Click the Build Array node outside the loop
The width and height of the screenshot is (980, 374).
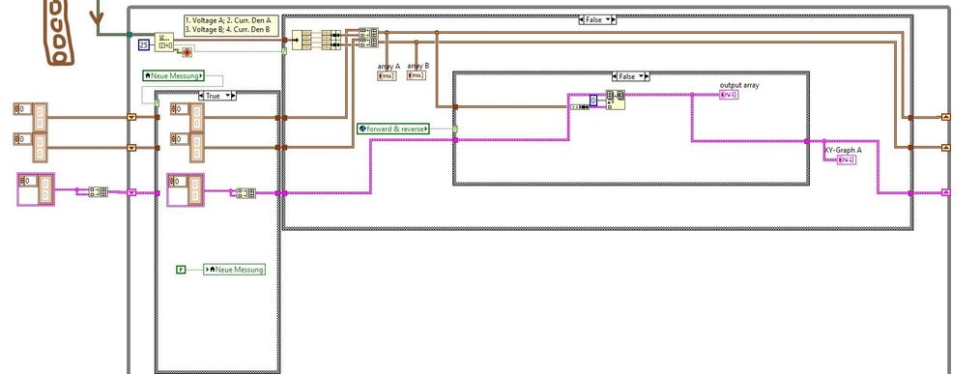tap(99, 192)
